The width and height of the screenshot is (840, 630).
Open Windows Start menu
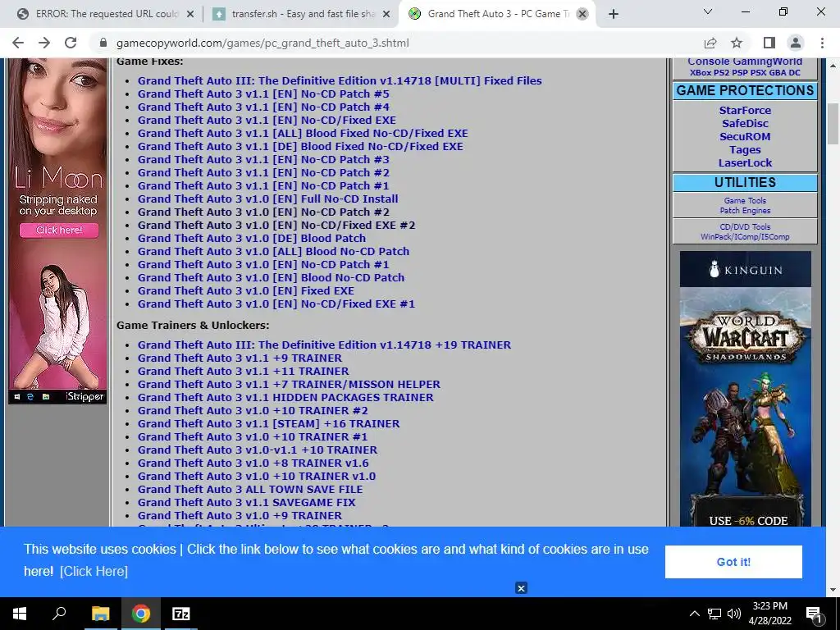(20, 614)
